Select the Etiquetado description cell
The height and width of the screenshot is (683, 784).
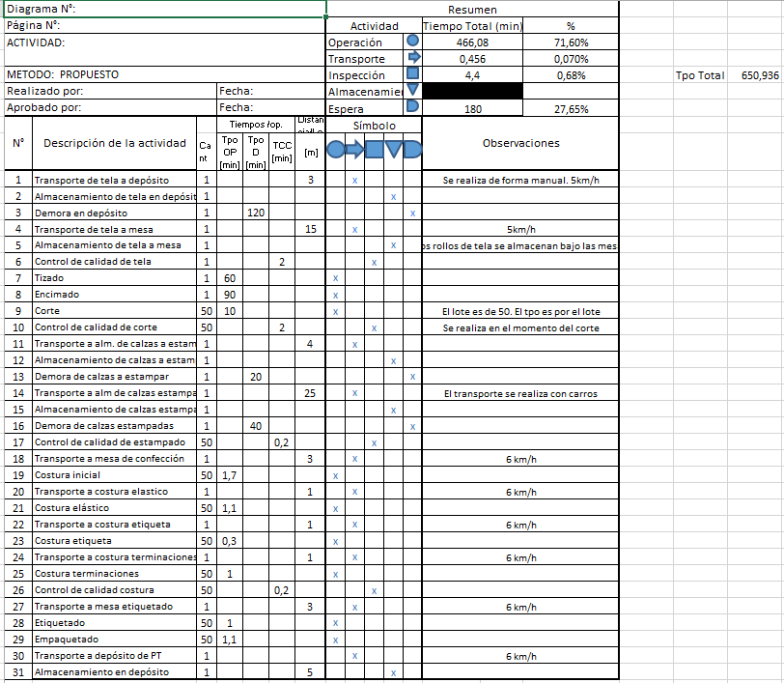point(115,623)
